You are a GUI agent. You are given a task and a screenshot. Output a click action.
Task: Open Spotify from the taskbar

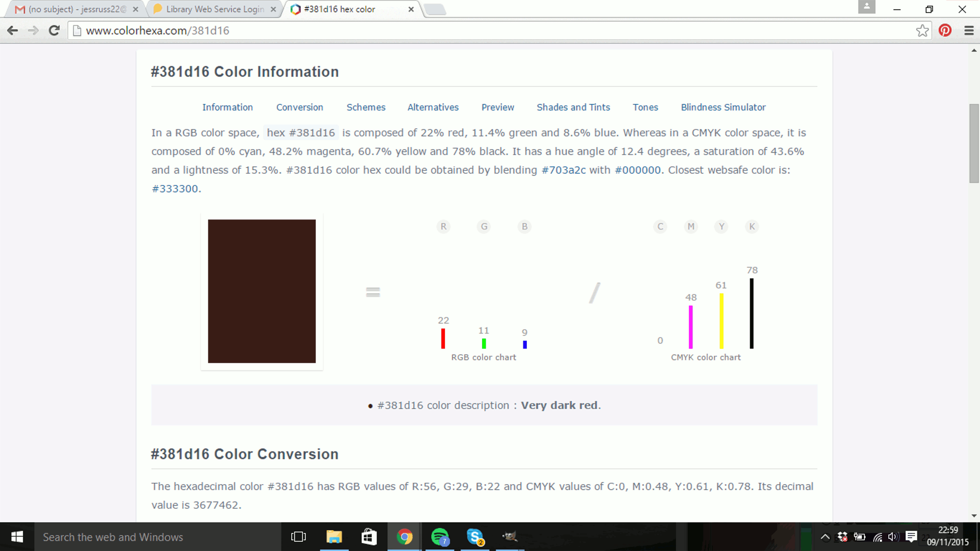pos(440,537)
